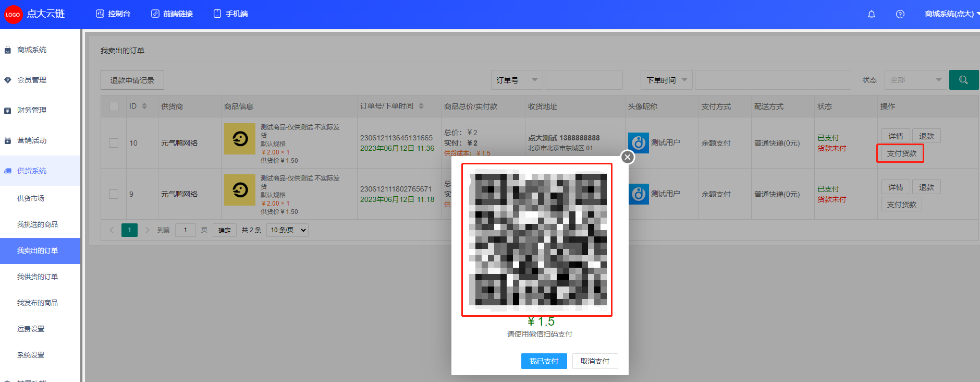Click the jump-to page number input
The width and height of the screenshot is (980, 382).
pyautogui.click(x=186, y=230)
